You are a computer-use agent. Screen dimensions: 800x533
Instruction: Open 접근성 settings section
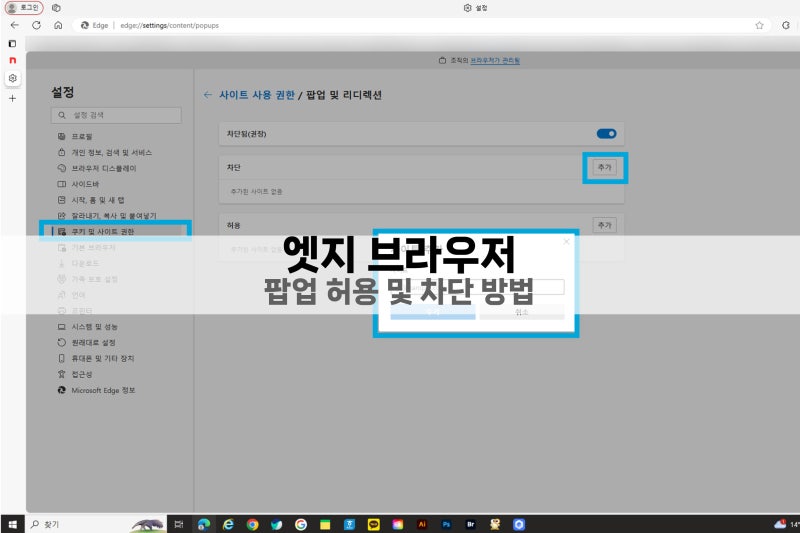click(x=82, y=374)
